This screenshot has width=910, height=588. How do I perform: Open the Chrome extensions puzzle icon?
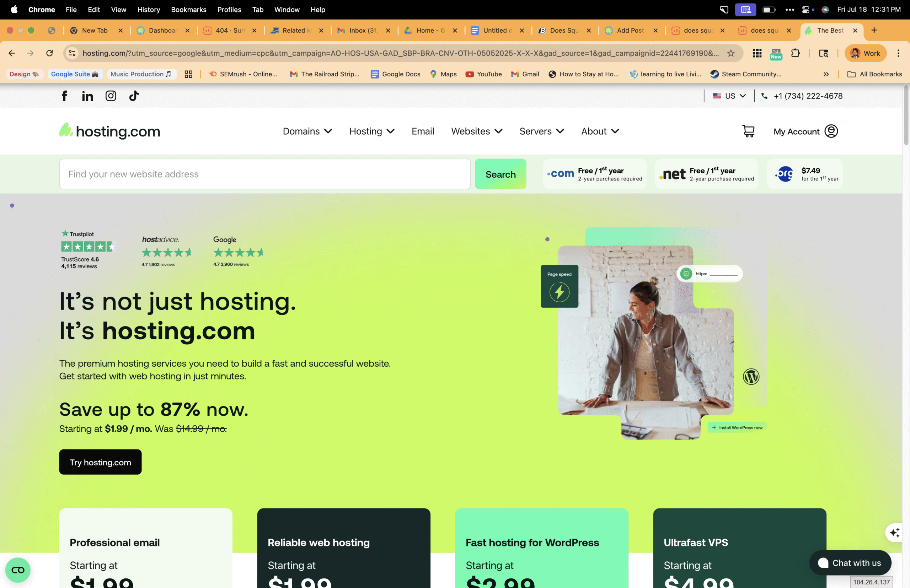tap(796, 53)
